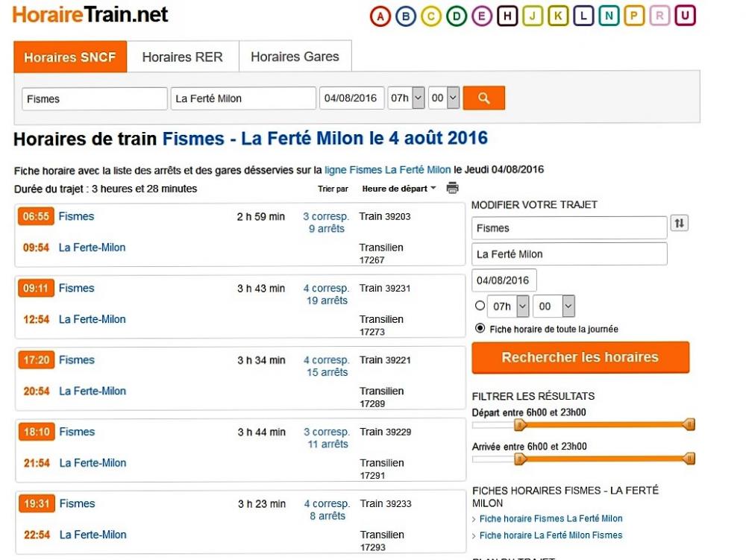The height and width of the screenshot is (560, 746).
Task: Switch to the Horaires RER tab
Action: (182, 57)
